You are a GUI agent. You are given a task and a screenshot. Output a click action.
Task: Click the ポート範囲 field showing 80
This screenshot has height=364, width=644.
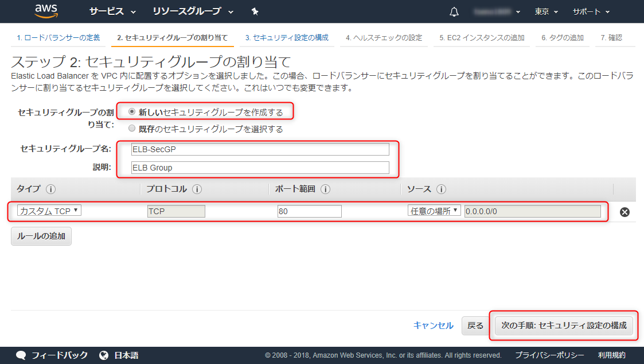pos(310,211)
